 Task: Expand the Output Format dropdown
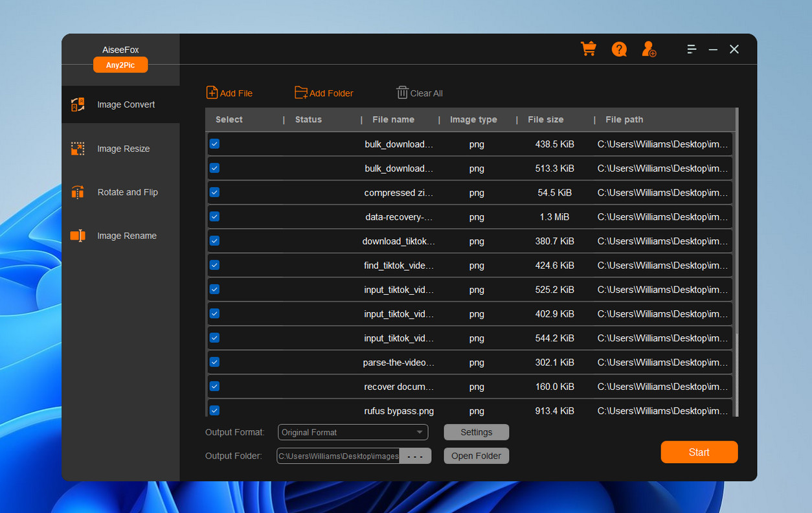353,432
